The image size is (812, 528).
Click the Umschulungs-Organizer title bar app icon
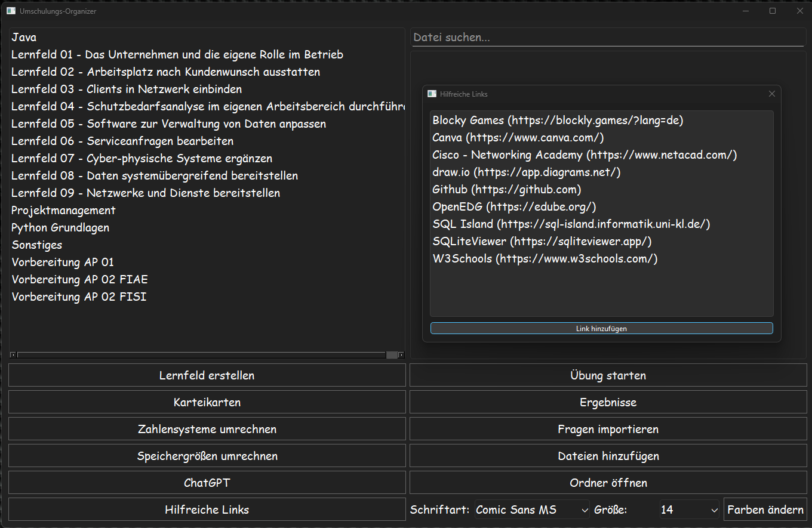click(11, 11)
